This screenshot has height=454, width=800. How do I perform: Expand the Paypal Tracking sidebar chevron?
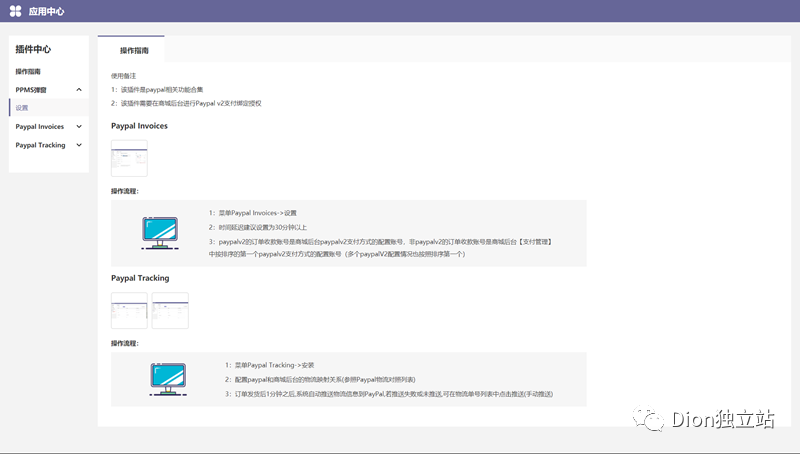click(x=79, y=145)
